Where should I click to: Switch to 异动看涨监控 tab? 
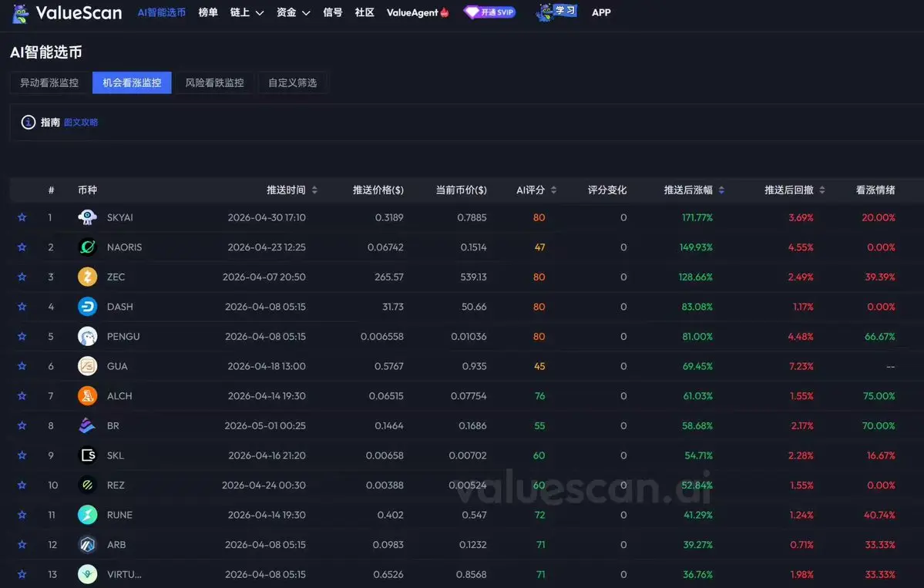click(49, 82)
